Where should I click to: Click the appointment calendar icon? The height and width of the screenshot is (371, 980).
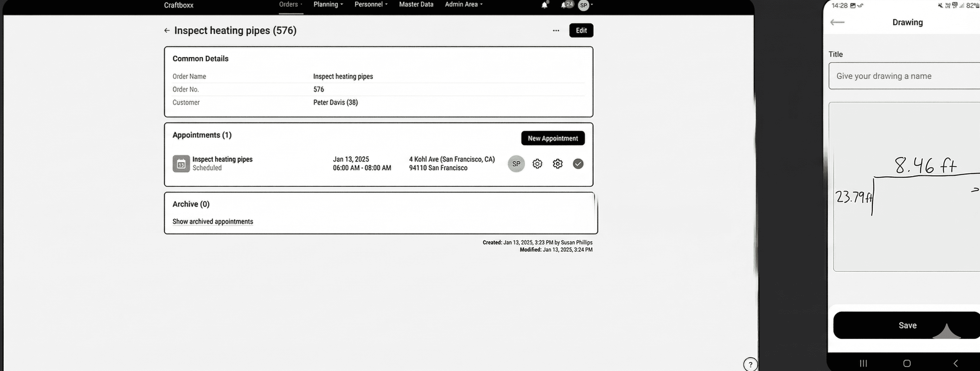[181, 164]
